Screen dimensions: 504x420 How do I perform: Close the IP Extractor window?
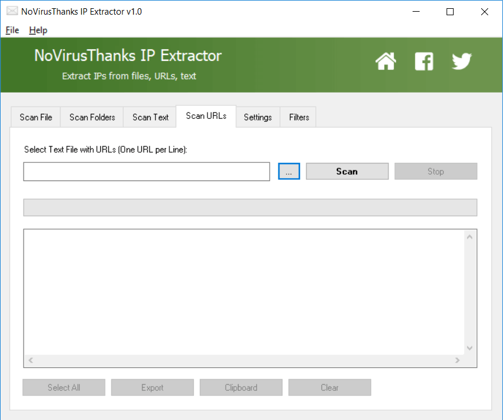485,12
